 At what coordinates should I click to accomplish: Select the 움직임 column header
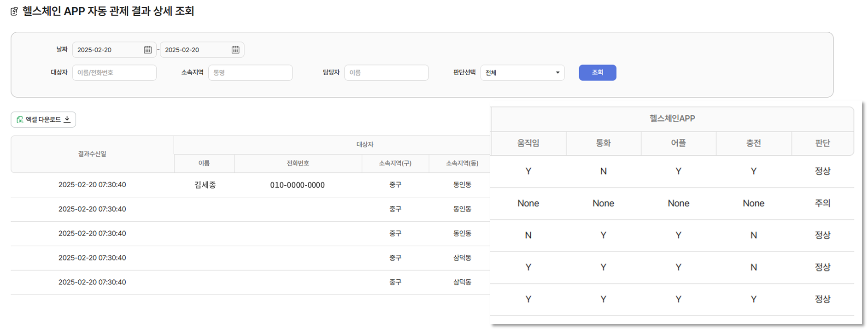point(528,143)
